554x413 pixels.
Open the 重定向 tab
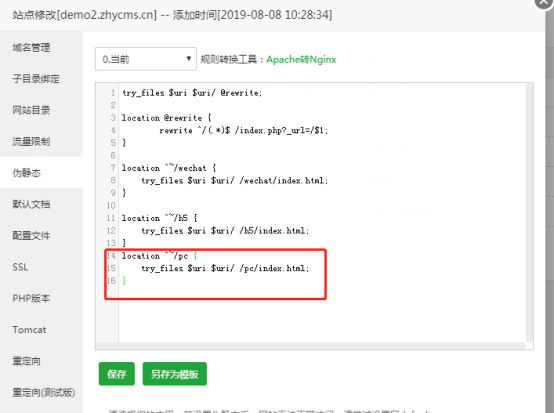[26, 361]
